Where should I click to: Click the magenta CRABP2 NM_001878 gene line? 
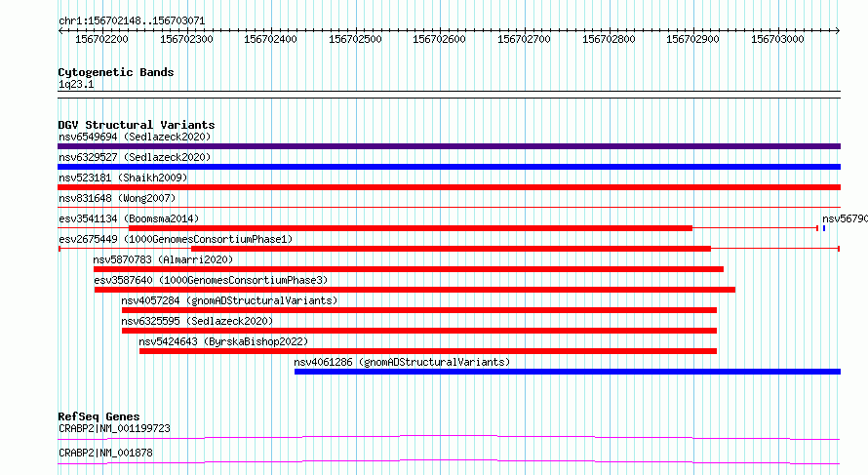449,461
